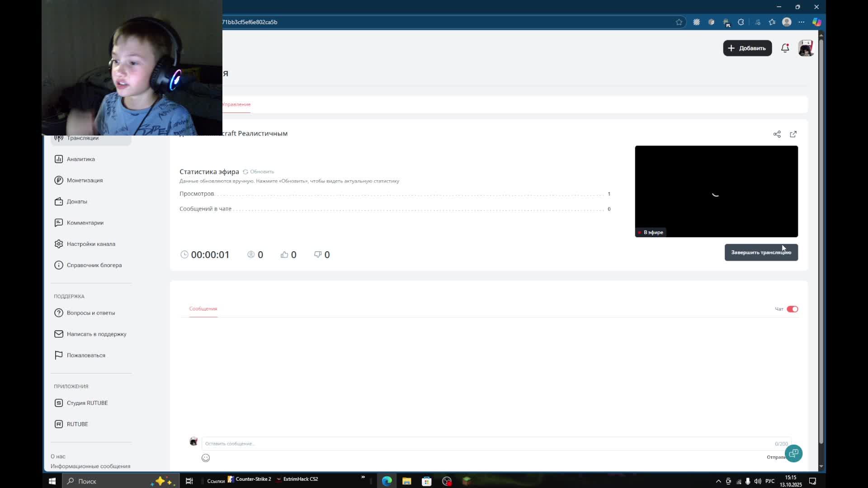The width and height of the screenshot is (868, 488).
Task: Open the floating support chat icon
Action: click(793, 453)
